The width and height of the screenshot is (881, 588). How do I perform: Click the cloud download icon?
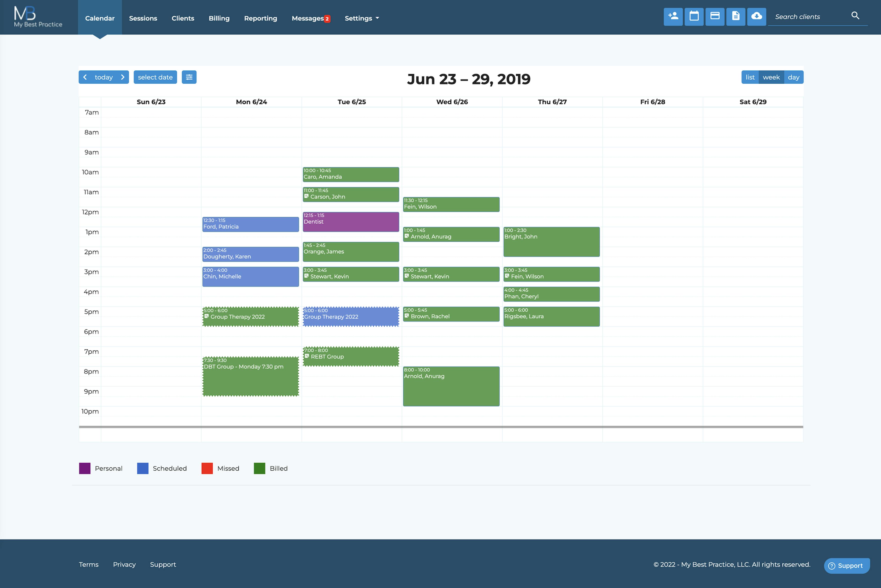tap(756, 17)
